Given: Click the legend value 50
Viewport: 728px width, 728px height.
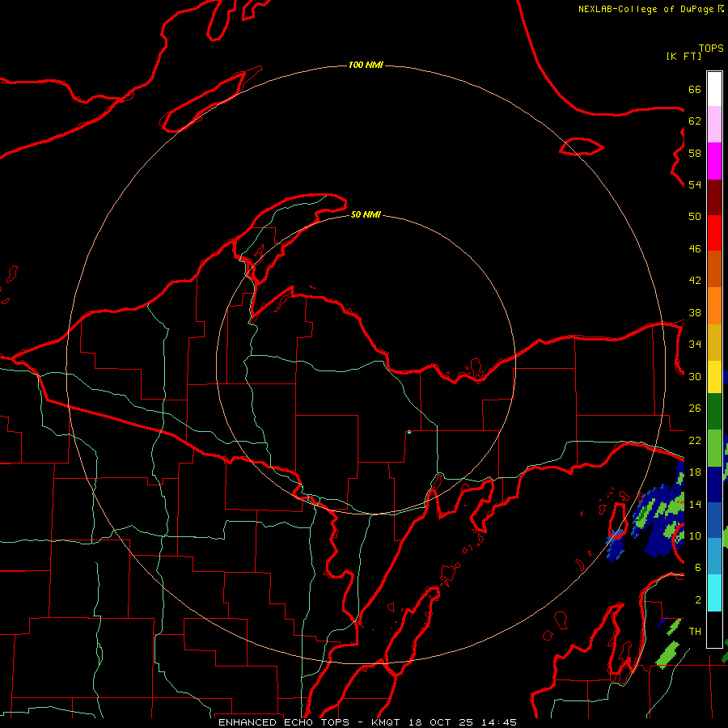Looking at the screenshot, I should [695, 217].
